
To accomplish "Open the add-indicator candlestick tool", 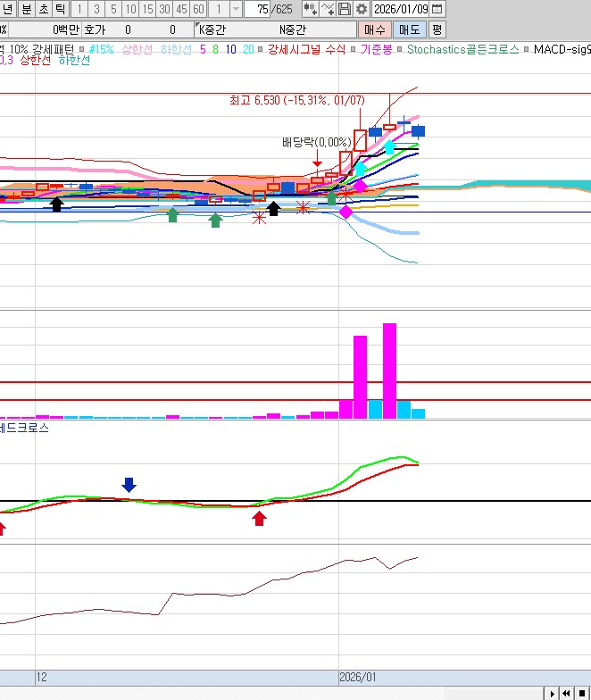I will (310, 9).
